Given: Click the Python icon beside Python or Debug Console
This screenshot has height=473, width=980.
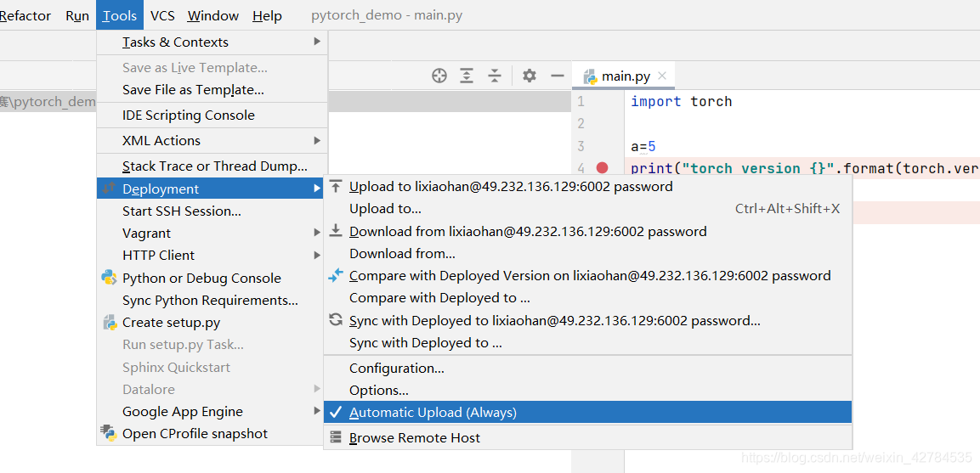Looking at the screenshot, I should [110, 278].
